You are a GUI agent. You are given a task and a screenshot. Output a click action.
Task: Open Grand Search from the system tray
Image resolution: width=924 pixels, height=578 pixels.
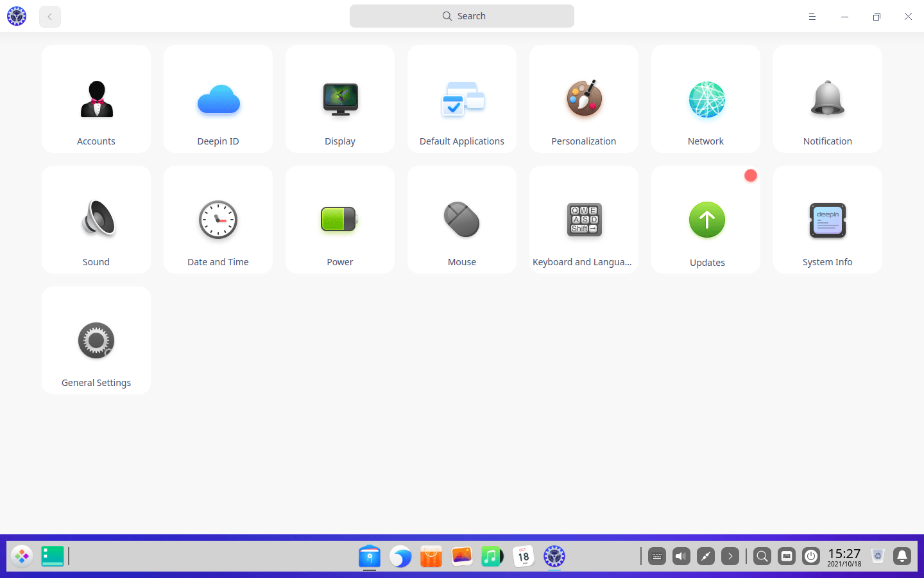(762, 556)
